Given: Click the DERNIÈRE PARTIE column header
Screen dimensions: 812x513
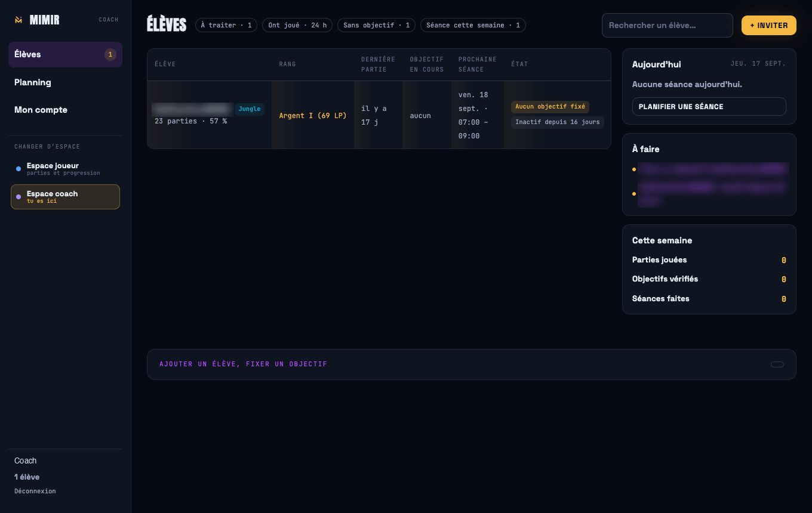Looking at the screenshot, I should click(378, 64).
